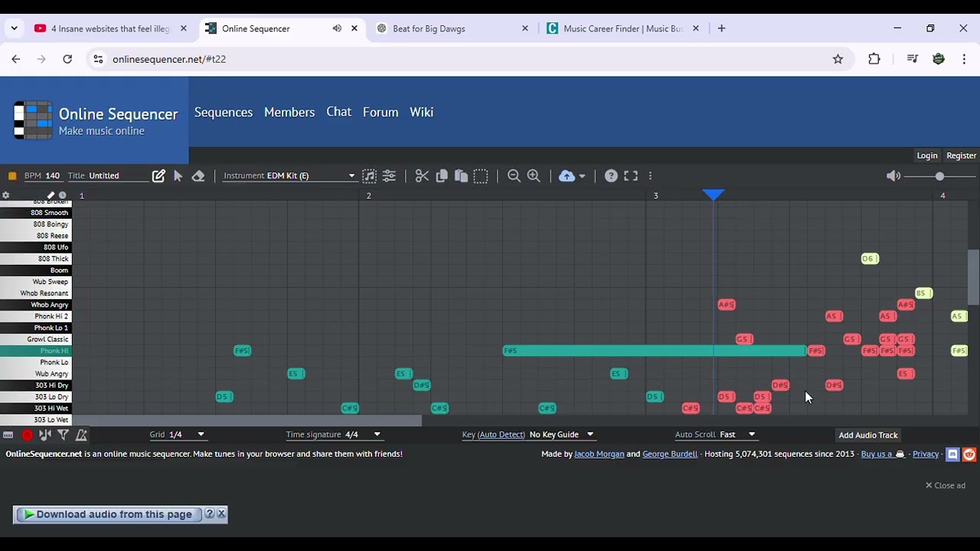
Task: Click the Online Sequencer logo
Action: pyautogui.click(x=95, y=120)
